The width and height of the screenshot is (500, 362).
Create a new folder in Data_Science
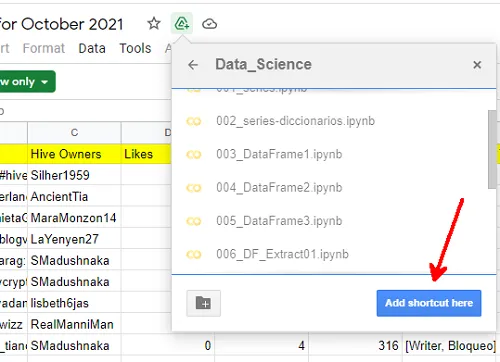[203, 303]
